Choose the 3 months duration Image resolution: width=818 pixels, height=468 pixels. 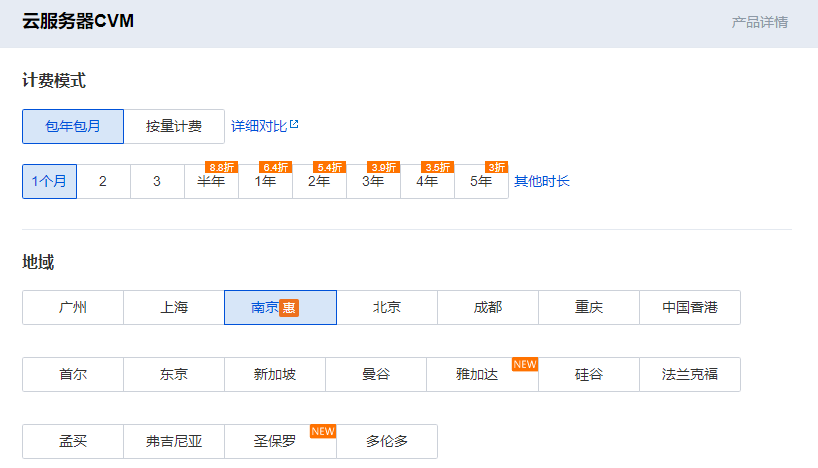tap(157, 182)
